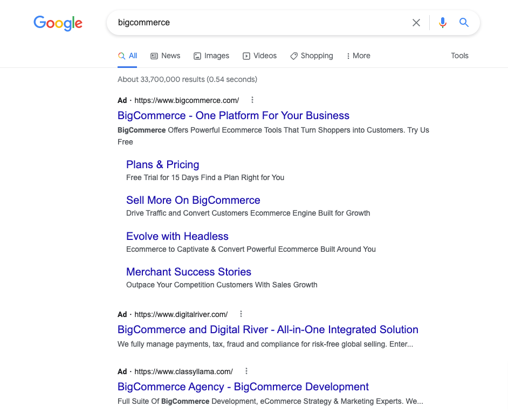508x420 pixels.
Task: Open BigCommerce and Digital River integrated solution link
Action: (268, 329)
